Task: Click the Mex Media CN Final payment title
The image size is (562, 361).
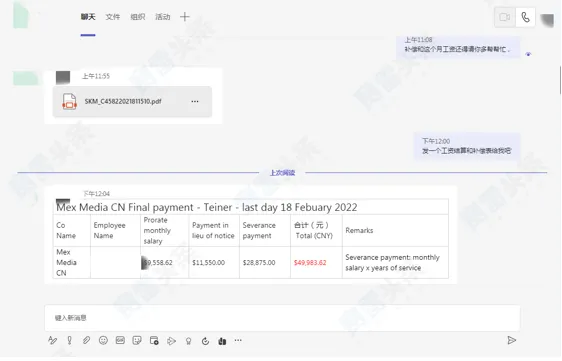Action: pos(207,207)
